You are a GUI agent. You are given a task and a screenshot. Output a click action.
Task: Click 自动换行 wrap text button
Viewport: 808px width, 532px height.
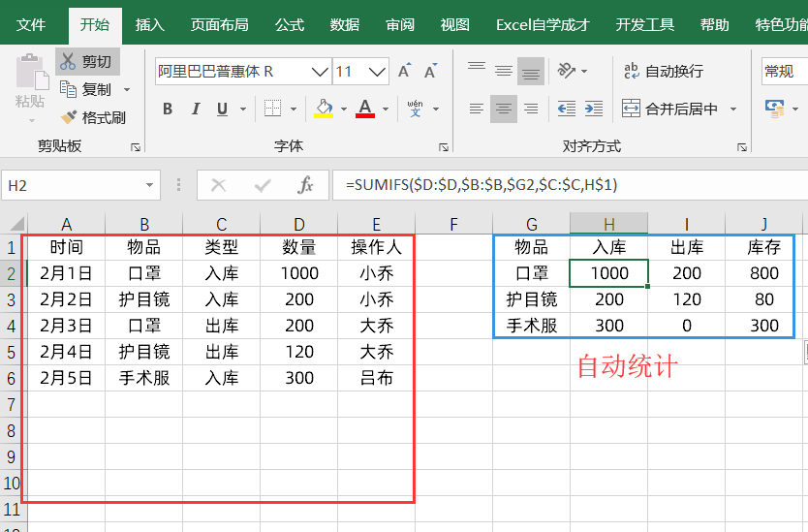point(664,71)
